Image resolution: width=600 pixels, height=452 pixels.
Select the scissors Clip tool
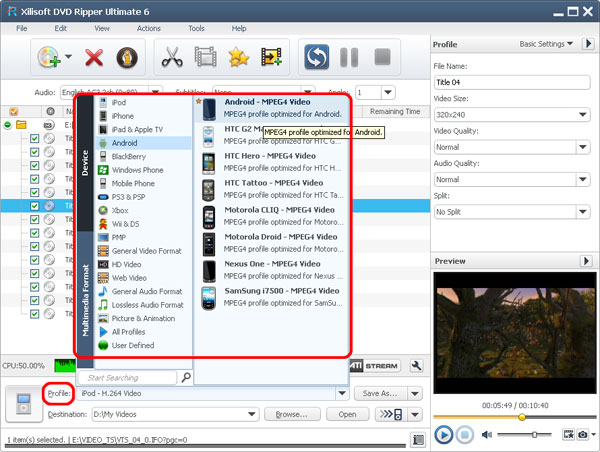pos(172,57)
